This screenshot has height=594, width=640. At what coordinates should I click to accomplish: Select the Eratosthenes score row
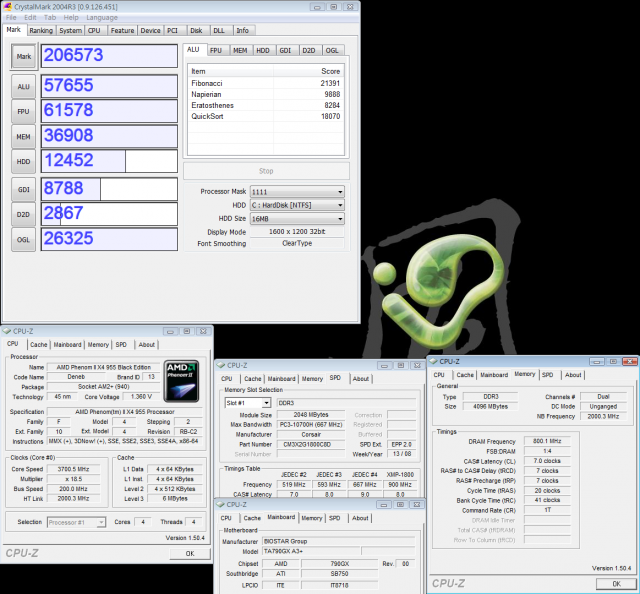[266, 105]
